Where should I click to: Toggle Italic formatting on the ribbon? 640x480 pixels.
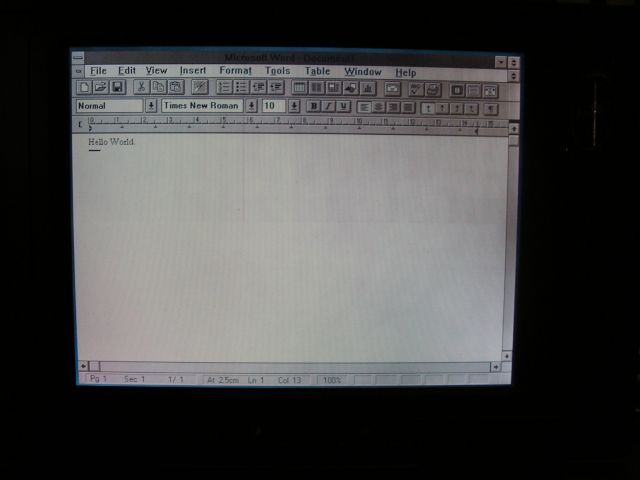coord(328,107)
